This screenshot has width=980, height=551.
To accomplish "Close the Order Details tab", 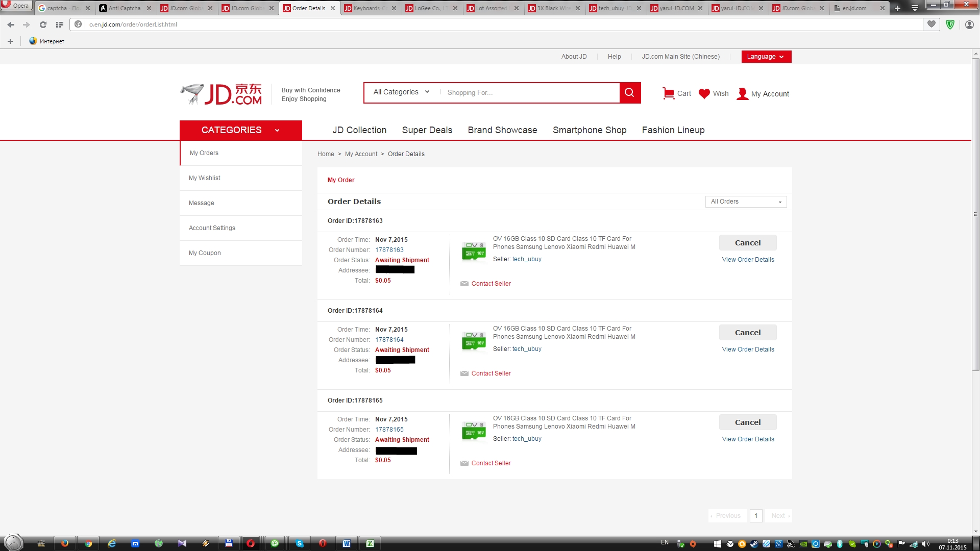I will tap(333, 8).
